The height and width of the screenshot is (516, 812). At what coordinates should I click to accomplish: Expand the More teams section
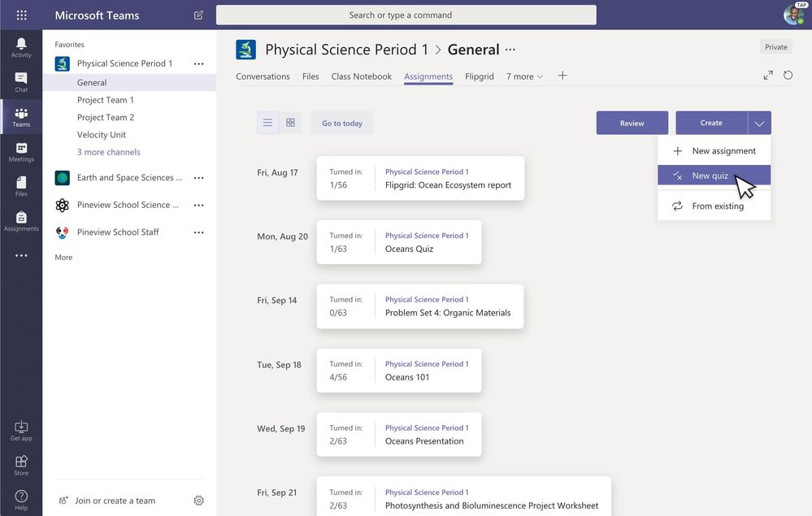(63, 258)
